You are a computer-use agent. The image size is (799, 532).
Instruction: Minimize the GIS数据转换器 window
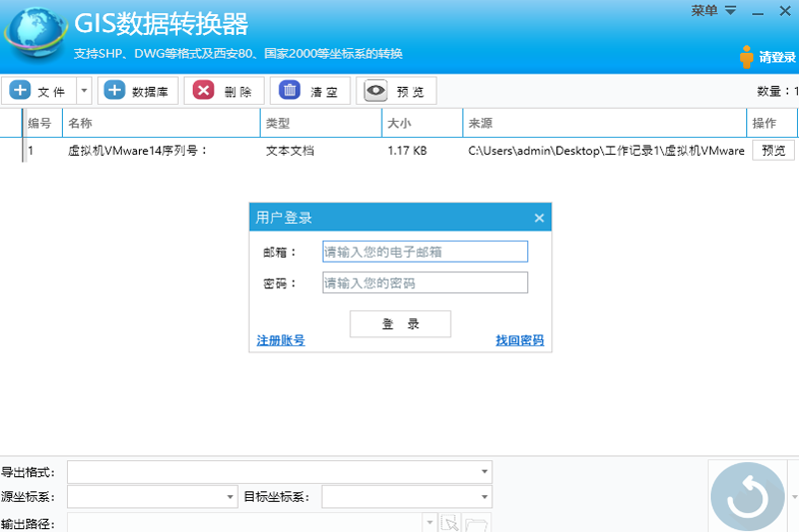758,12
